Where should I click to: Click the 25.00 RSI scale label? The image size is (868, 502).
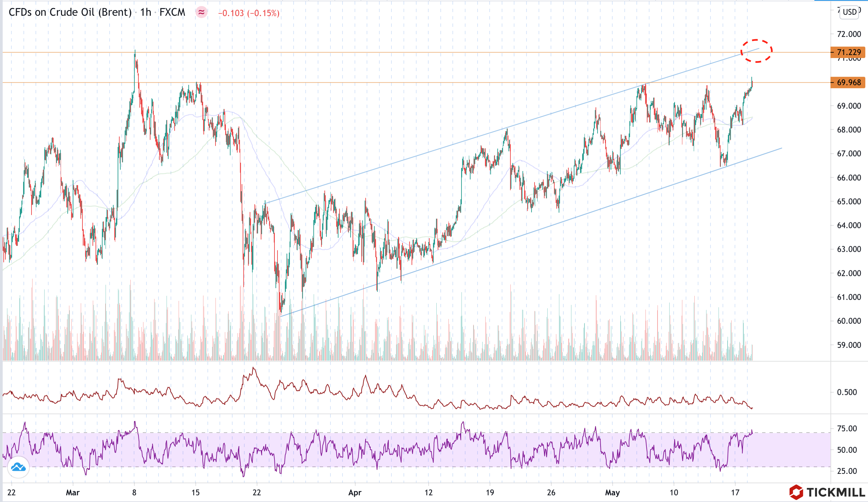point(847,471)
